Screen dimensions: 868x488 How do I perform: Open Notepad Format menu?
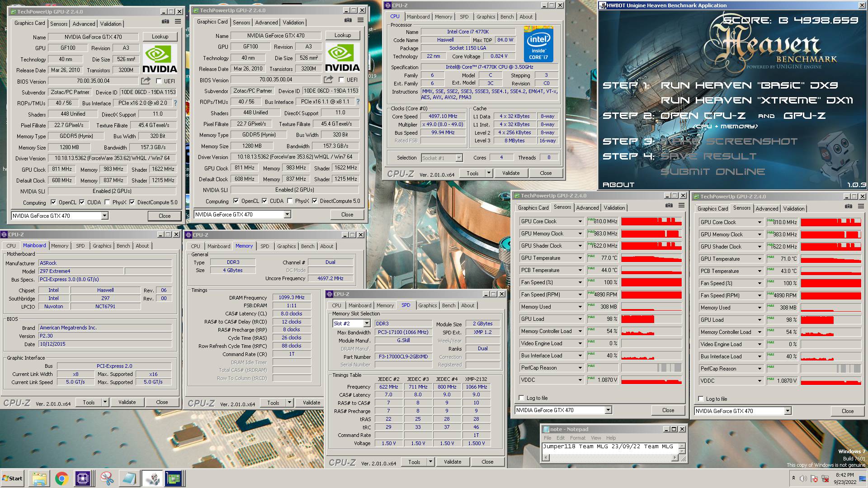pyautogui.click(x=577, y=438)
